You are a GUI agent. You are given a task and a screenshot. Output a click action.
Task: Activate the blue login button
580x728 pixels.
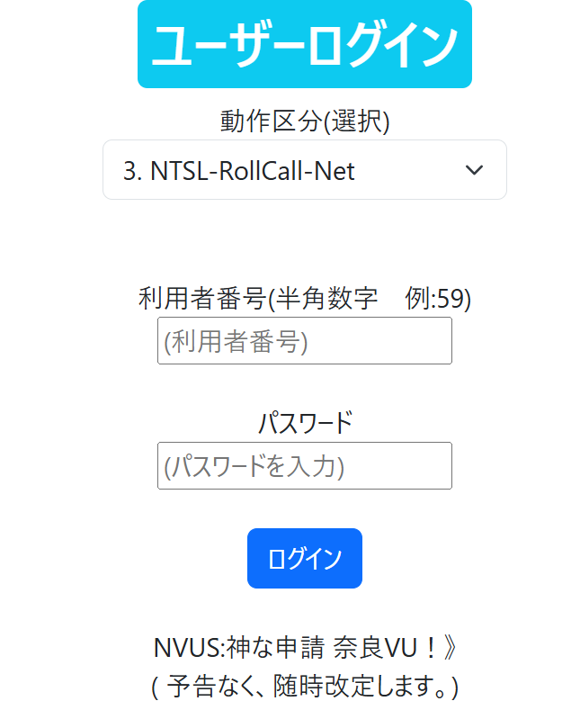click(x=305, y=558)
